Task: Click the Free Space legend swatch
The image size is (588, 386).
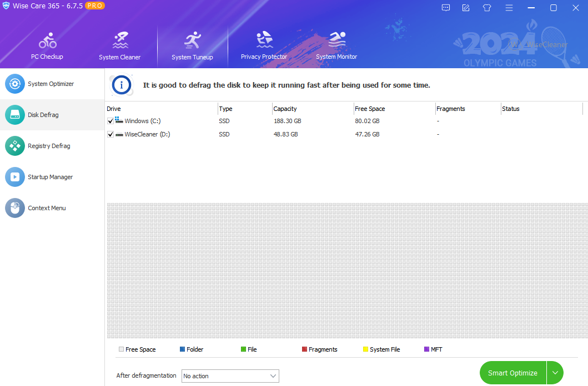Action: [121, 349]
